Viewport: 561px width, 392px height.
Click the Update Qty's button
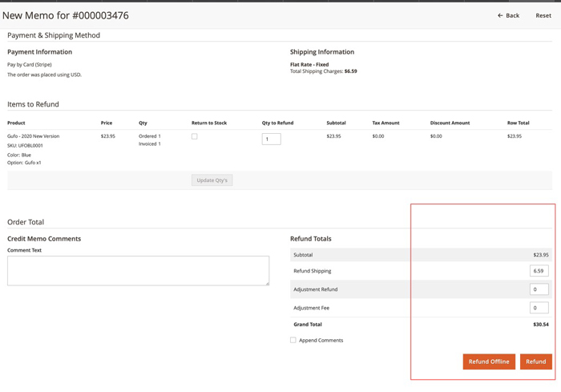[212, 180]
